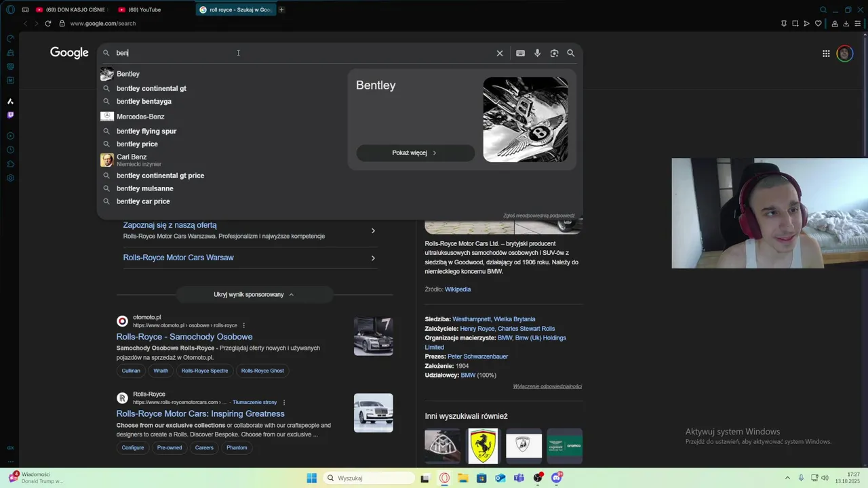Collapse sponsored result via Ukryj wynik sponsorowany
Viewport: 868px width, 488px height.
[x=254, y=294]
